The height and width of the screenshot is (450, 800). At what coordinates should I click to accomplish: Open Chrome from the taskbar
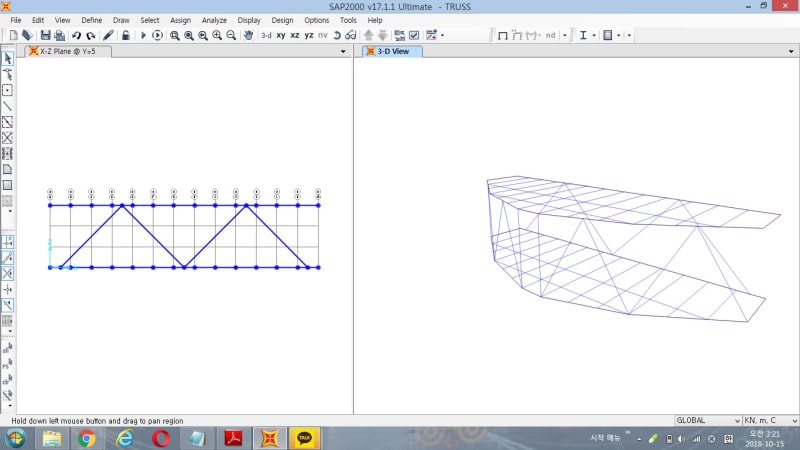(x=87, y=439)
